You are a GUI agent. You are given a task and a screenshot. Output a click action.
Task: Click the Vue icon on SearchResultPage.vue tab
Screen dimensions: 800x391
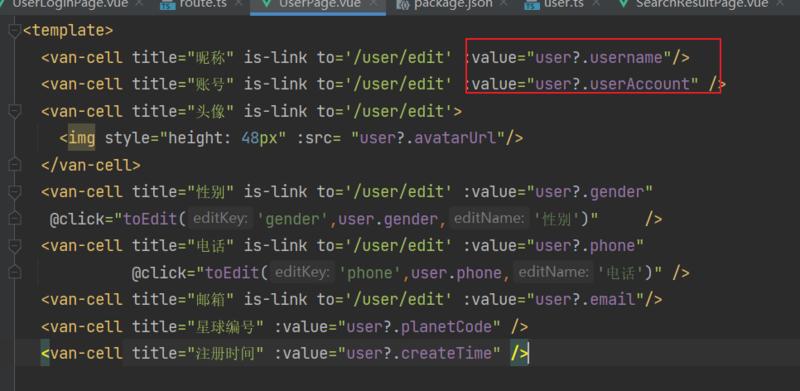pyautogui.click(x=623, y=4)
